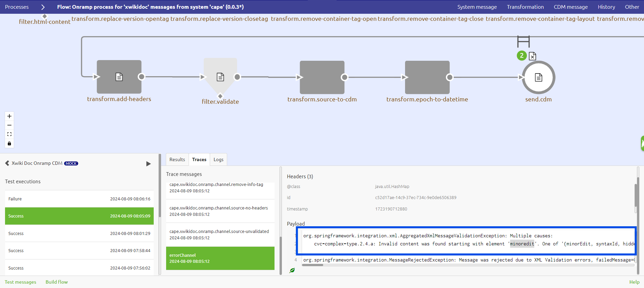Screen dimensions: 644x288
Task: Select the Success execution at 08:01:29
Action: pyautogui.click(x=79, y=233)
